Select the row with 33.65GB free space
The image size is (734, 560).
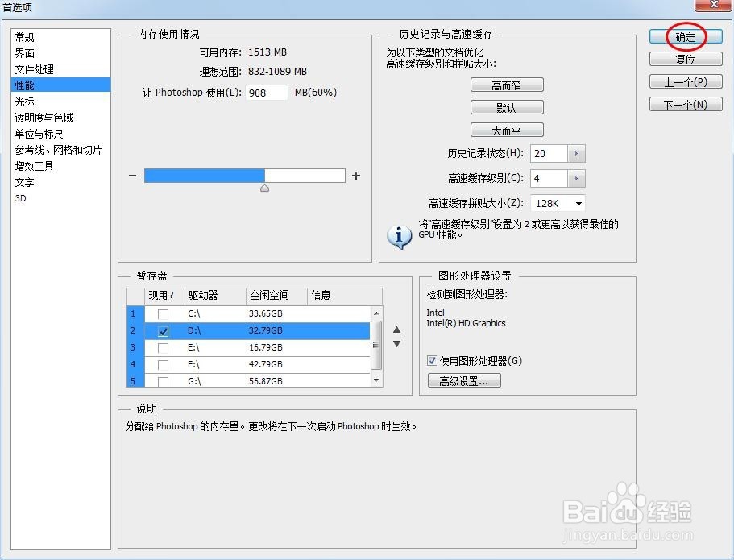(x=248, y=313)
